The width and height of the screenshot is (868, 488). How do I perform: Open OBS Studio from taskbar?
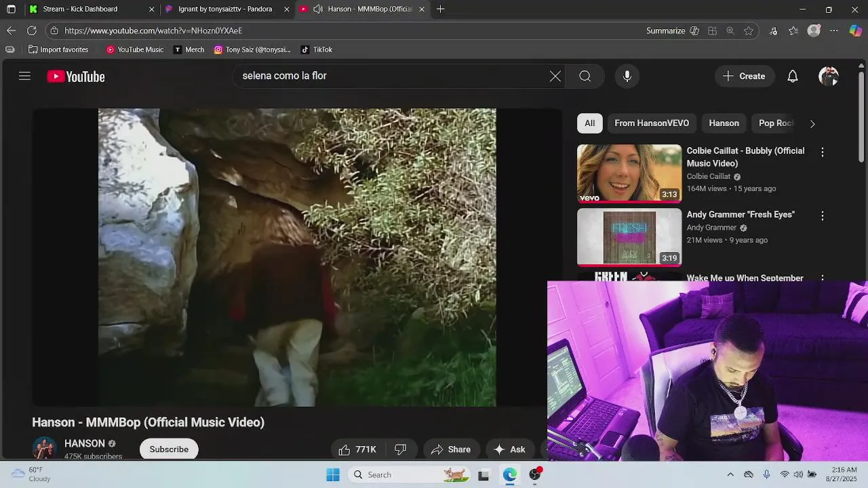535,474
